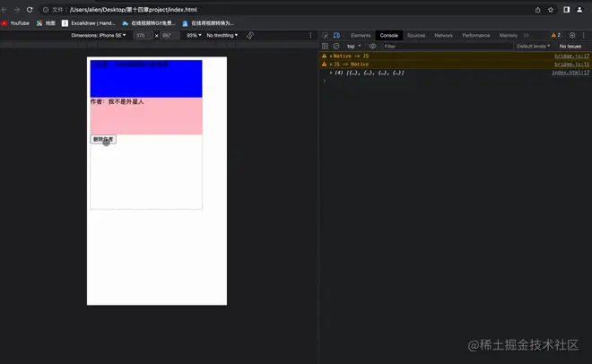The height and width of the screenshot is (364, 592).
Task: Click the No Issues indicator
Action: coord(570,47)
